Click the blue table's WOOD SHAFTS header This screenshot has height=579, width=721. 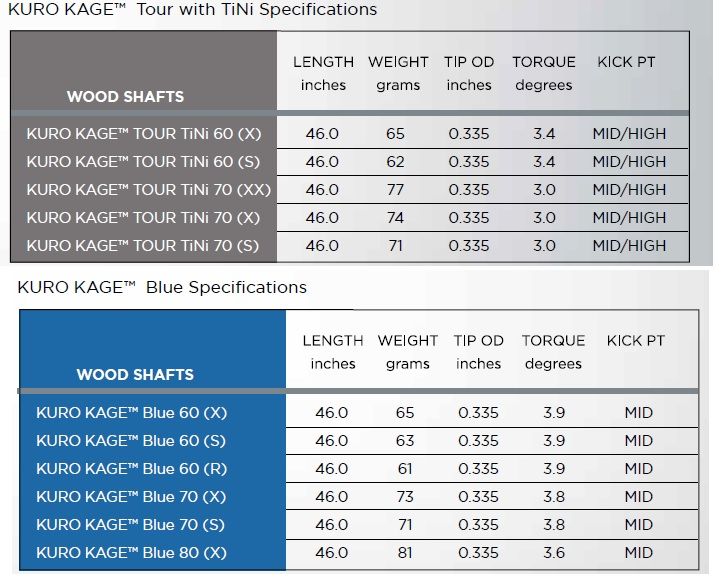click(135, 374)
